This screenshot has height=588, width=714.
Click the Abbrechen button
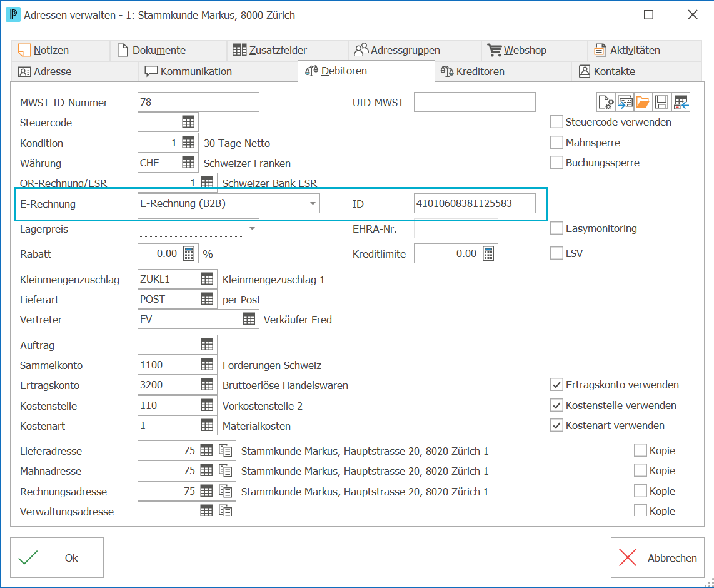pos(658,557)
